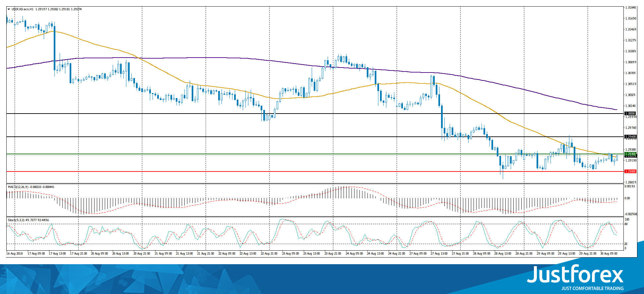Click the 29 Aug 05:00 time label
Viewport: 644px width, 294px height.
point(545,254)
